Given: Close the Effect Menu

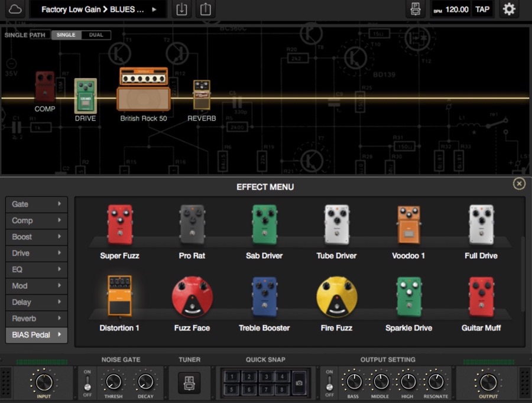Looking at the screenshot, I should pos(519,184).
